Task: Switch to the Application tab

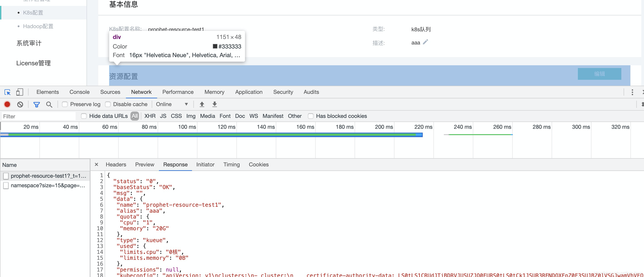Action: coord(249,92)
